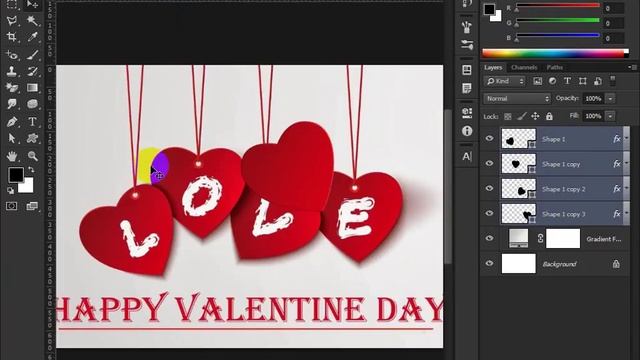
Task: Toggle lock image pixels
Action: 521,117
